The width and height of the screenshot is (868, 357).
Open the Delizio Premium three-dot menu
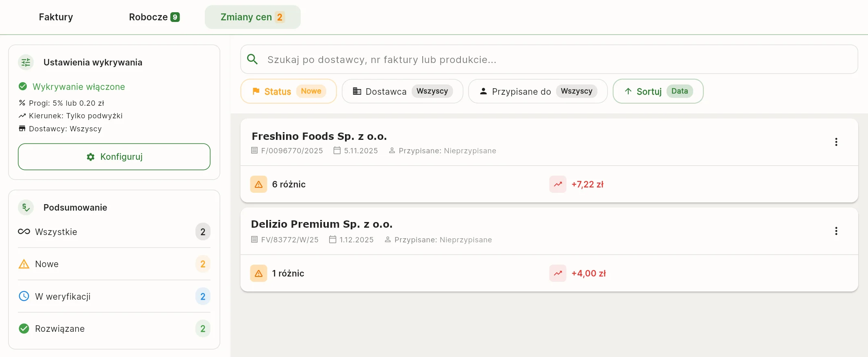[836, 231]
